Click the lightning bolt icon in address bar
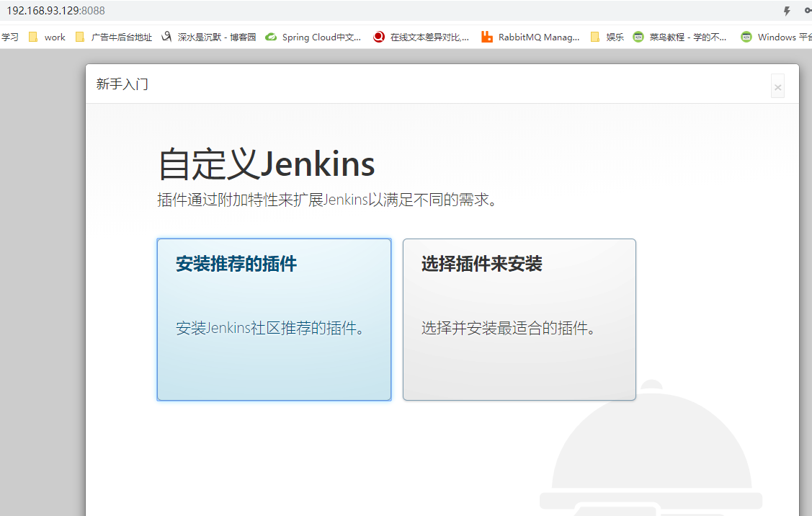Viewport: 812px width, 516px height. pyautogui.click(x=787, y=11)
